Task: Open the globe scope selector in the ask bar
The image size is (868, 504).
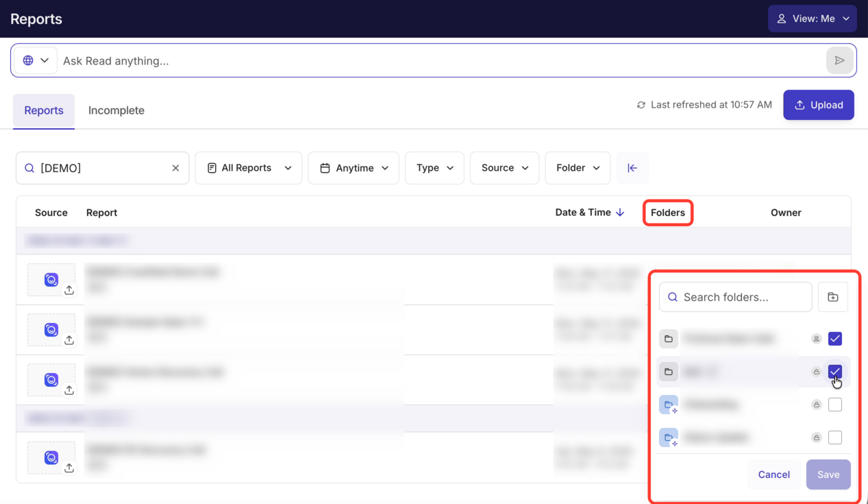Action: (36, 60)
